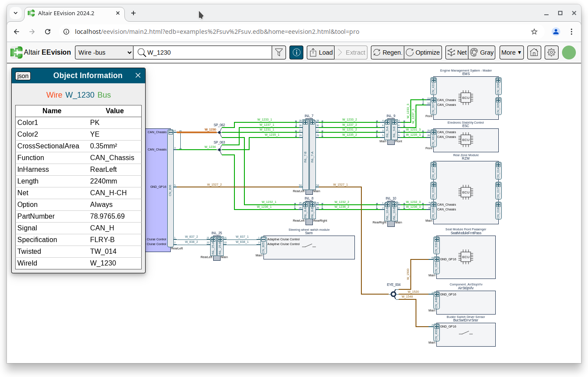The height and width of the screenshot is (377, 588).
Task: Toggle Net display mode
Action: pyautogui.click(x=457, y=52)
